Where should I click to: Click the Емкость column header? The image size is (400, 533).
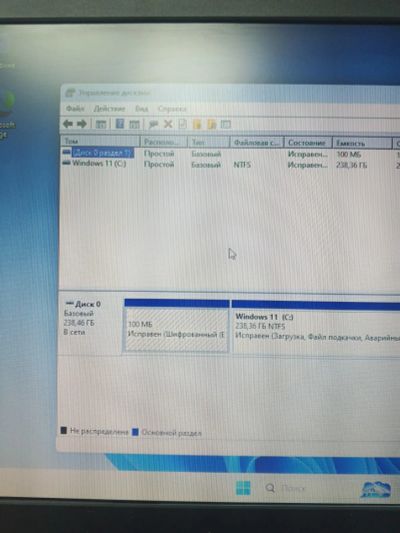pyautogui.click(x=362, y=143)
